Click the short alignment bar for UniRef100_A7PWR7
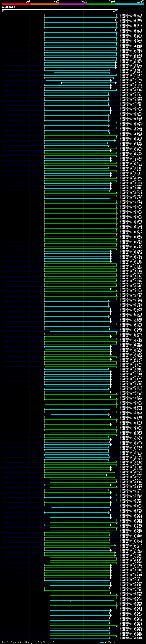146x644 pixels. pyautogui.click(x=82, y=73)
